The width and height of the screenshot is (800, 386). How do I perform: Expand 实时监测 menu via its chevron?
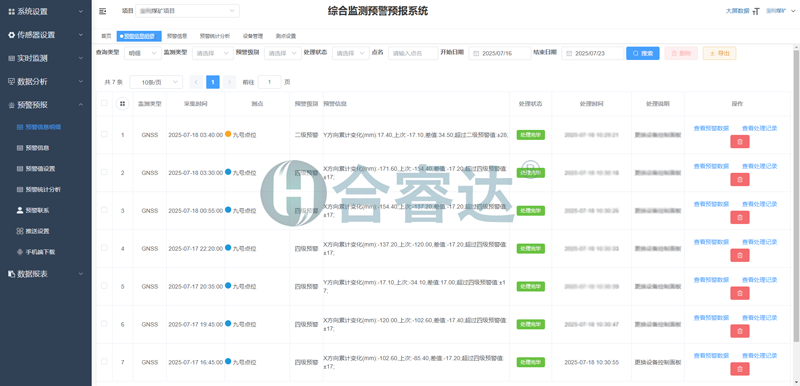pyautogui.click(x=81, y=58)
